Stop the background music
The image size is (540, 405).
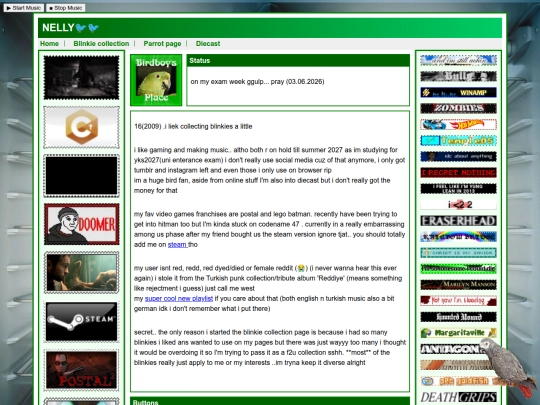(x=65, y=8)
